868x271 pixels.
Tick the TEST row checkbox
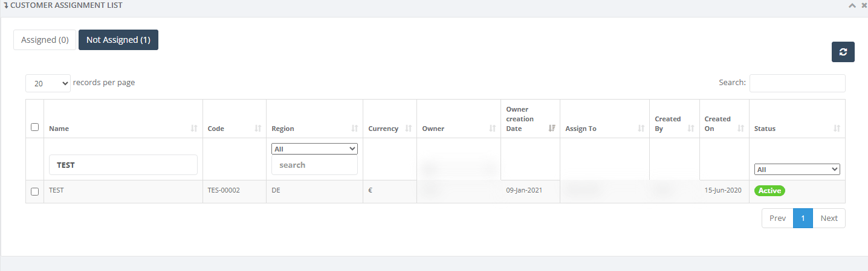tap(34, 191)
